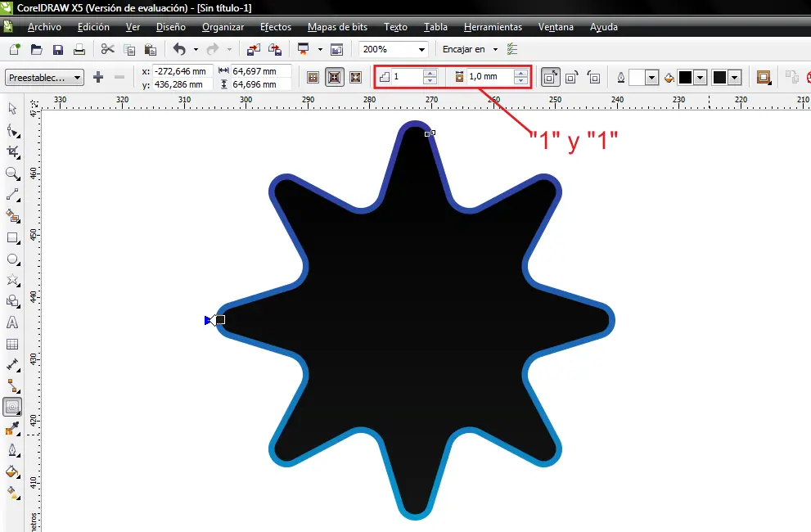Viewport: 811px width, 532px height.
Task: Increase contour steps with up arrow
Action: pos(430,73)
